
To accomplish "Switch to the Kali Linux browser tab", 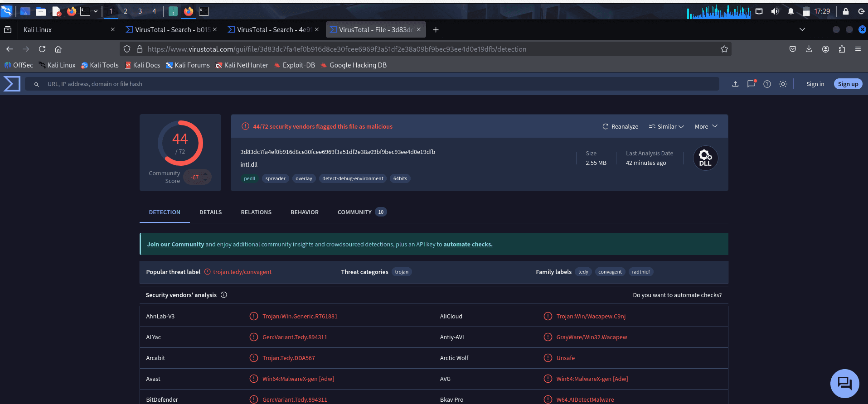I will (x=69, y=29).
